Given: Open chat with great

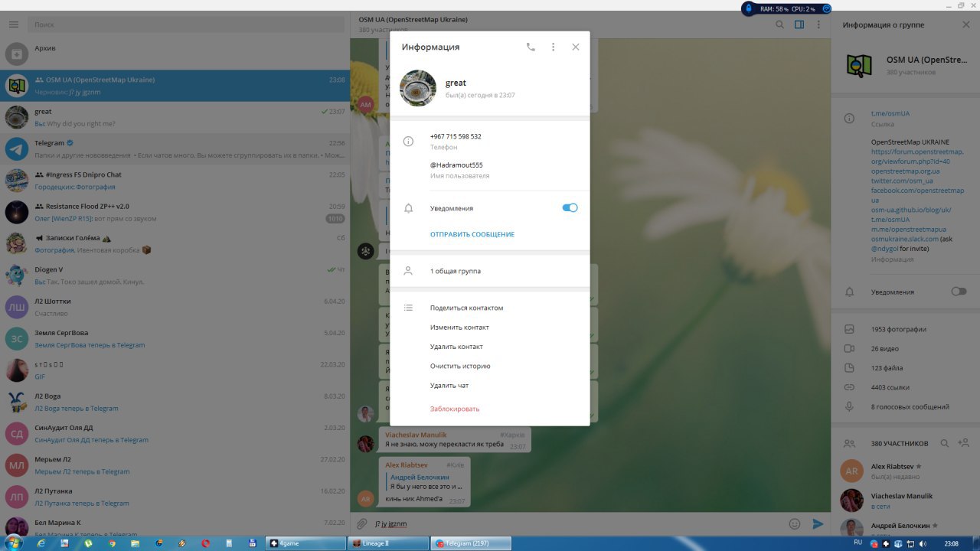Looking at the screenshot, I should (175, 117).
